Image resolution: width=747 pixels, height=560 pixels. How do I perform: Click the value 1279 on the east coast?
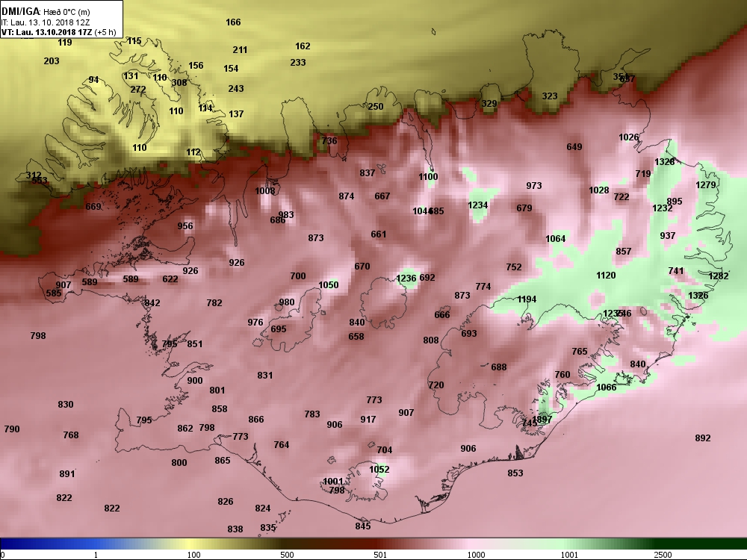click(706, 184)
